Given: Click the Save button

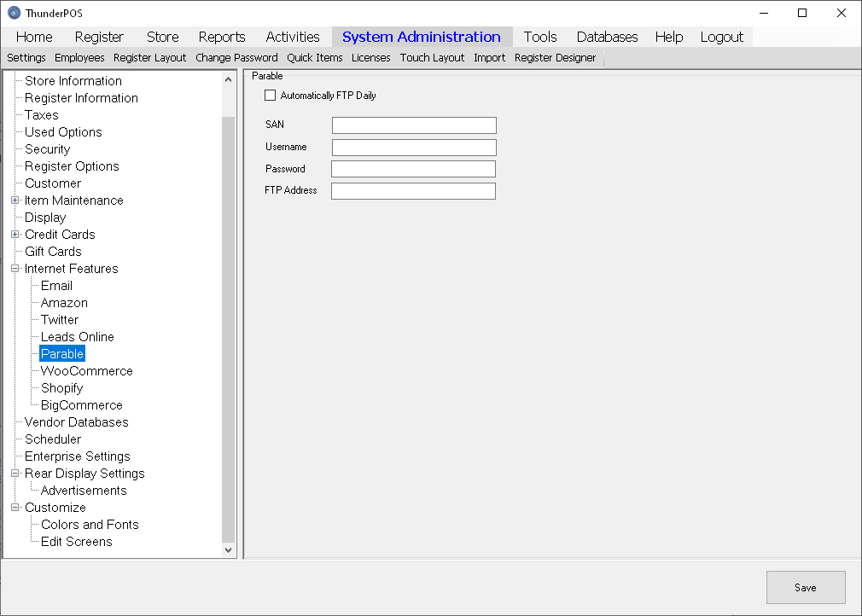Looking at the screenshot, I should pyautogui.click(x=805, y=587).
